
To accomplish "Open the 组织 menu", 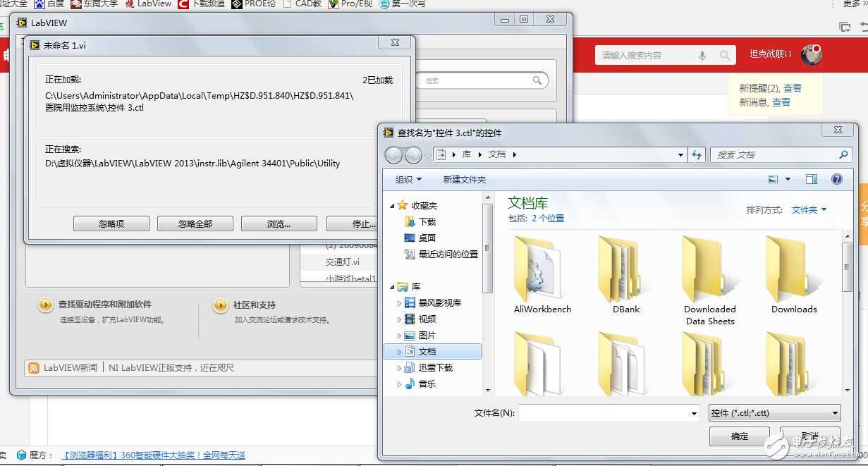I will tap(408, 179).
